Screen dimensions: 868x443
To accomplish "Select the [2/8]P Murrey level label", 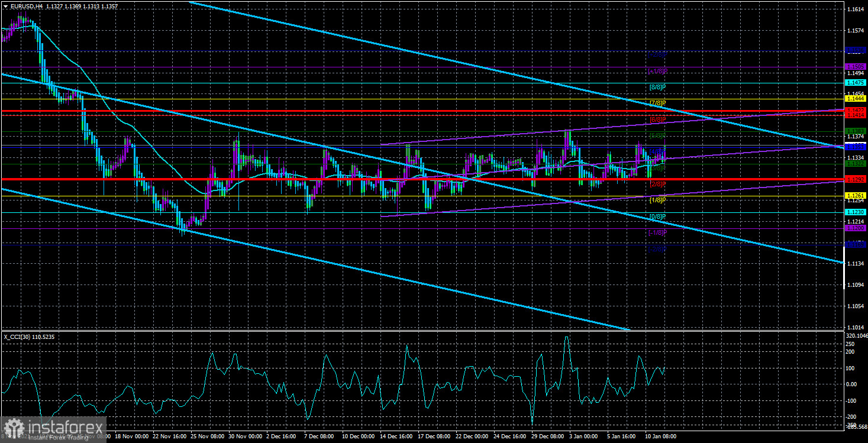I will coord(658,184).
